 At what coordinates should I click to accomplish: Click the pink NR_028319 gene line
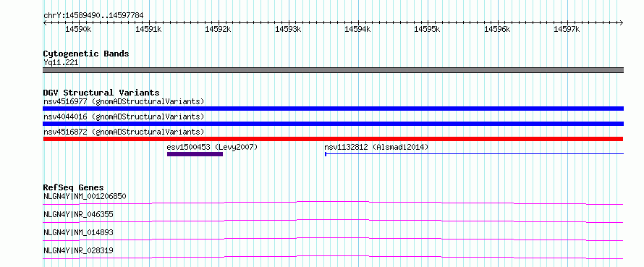click(x=333, y=257)
